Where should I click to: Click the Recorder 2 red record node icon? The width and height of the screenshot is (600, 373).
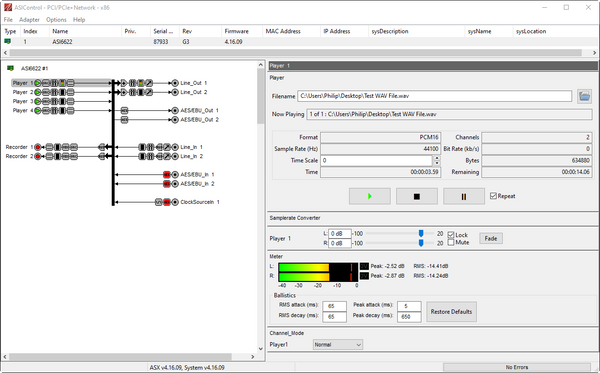(38, 156)
